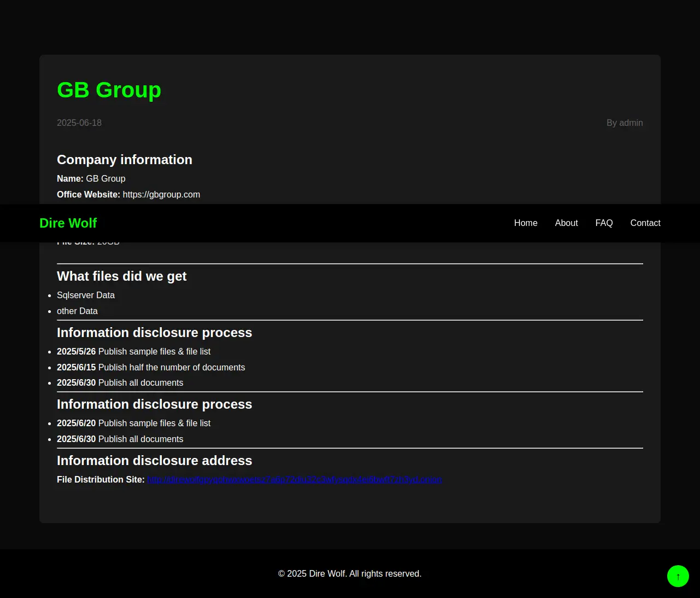The height and width of the screenshot is (598, 700).
Task: Click the What files did we get heading
Action: [121, 276]
